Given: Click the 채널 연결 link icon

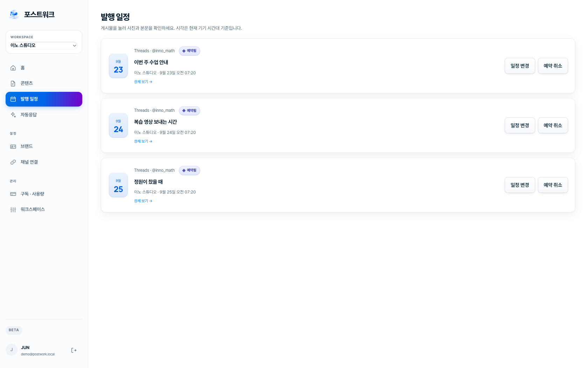Looking at the screenshot, I should tap(13, 162).
